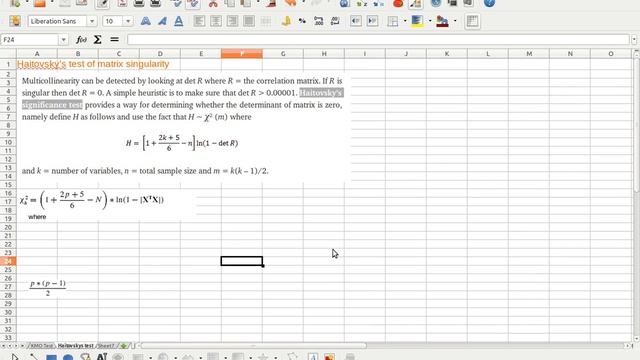Apply bold formatting
Screen dimensions: 640x360
point(145,21)
